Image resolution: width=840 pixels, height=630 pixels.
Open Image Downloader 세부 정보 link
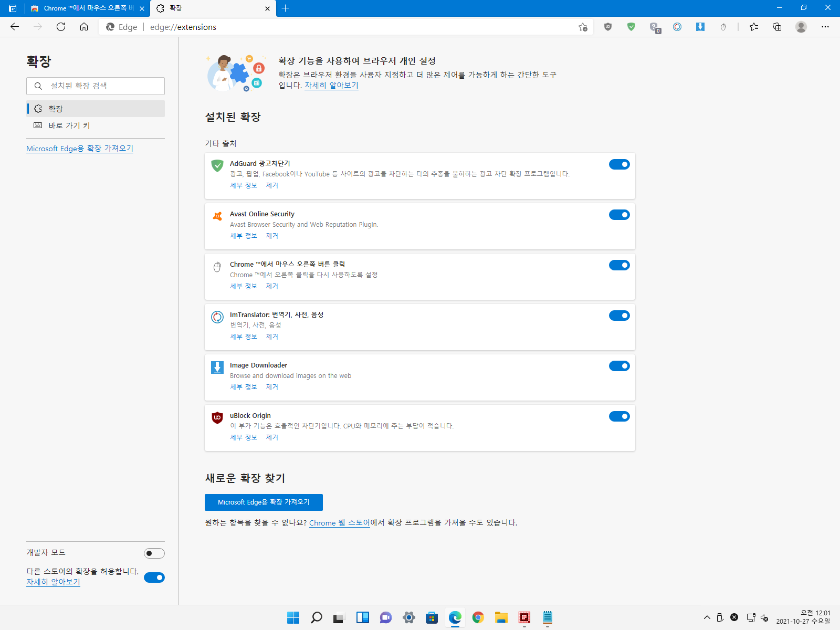pos(244,387)
